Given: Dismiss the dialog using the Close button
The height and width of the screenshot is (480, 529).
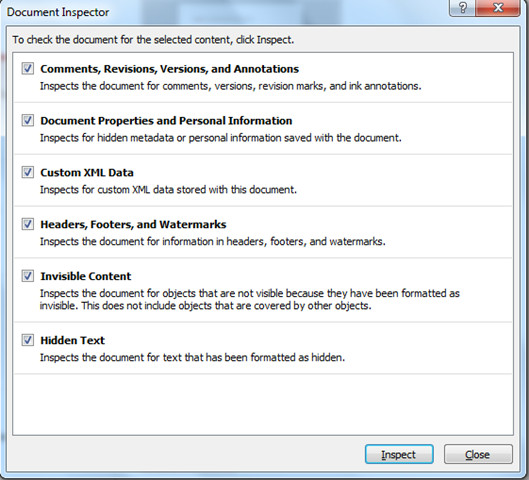Looking at the screenshot, I should 478,454.
